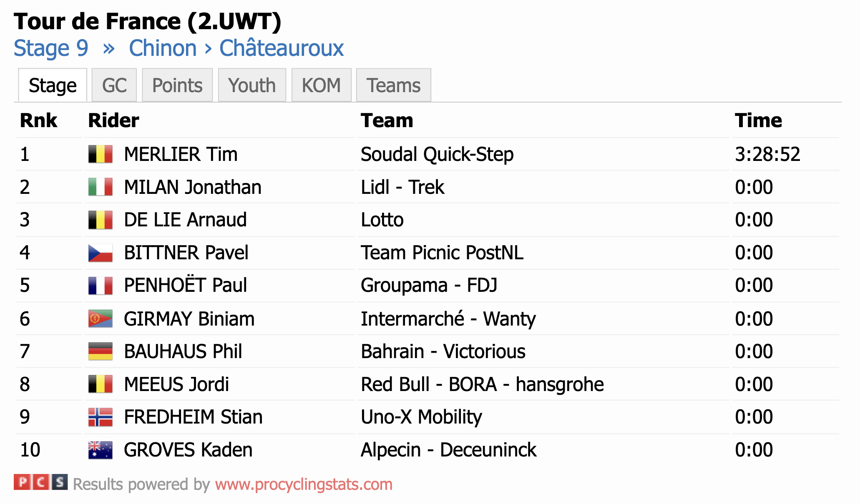Screen dimensions: 860x504
Task: Open the Stage 9 link
Action: coord(51,48)
